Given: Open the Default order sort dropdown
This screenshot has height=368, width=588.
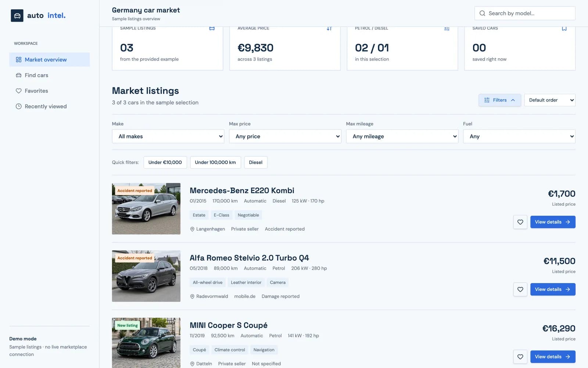Looking at the screenshot, I should click(x=550, y=100).
